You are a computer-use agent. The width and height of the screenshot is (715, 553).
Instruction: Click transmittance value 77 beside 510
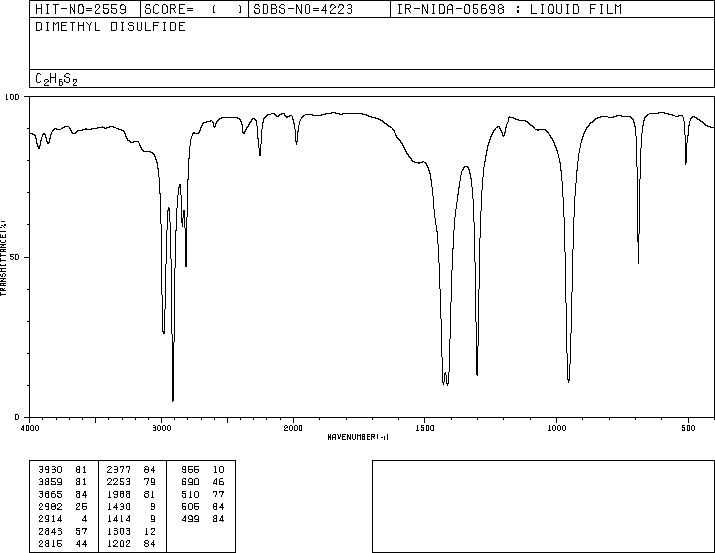coord(218,494)
